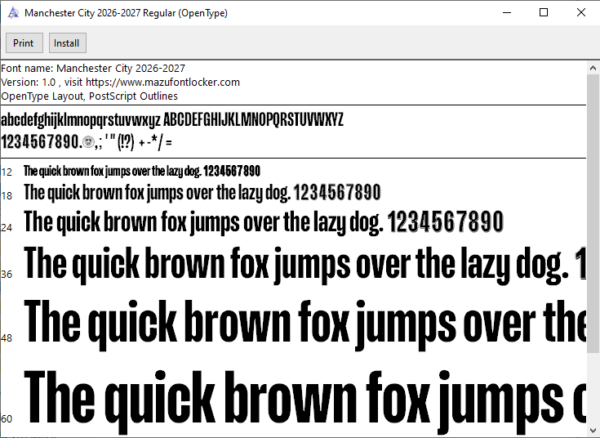Click the digits and punctuation sample line
The width and height of the screenshot is (600, 438).
(x=86, y=142)
